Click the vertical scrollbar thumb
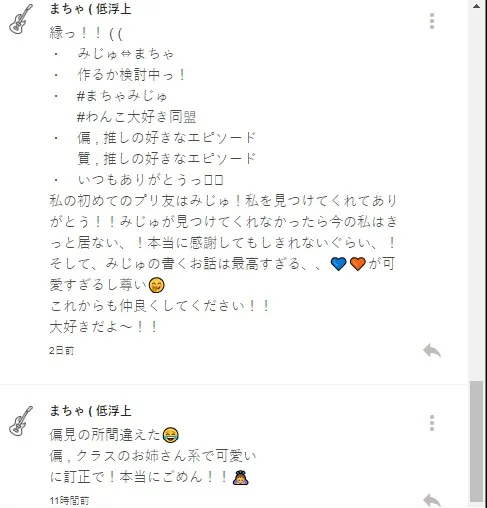 pyautogui.click(x=476, y=441)
